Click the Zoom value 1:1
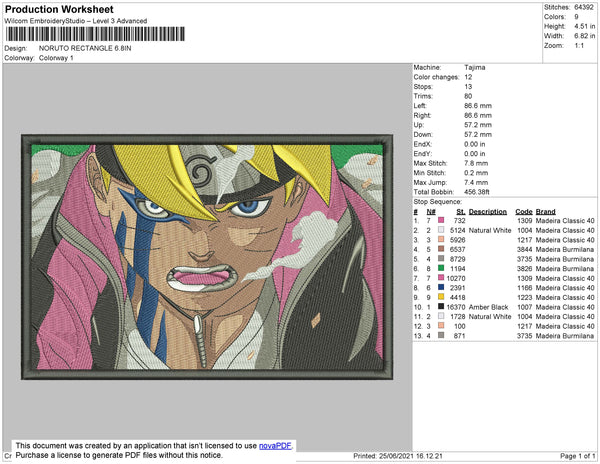This screenshot has width=600, height=464. click(x=579, y=46)
